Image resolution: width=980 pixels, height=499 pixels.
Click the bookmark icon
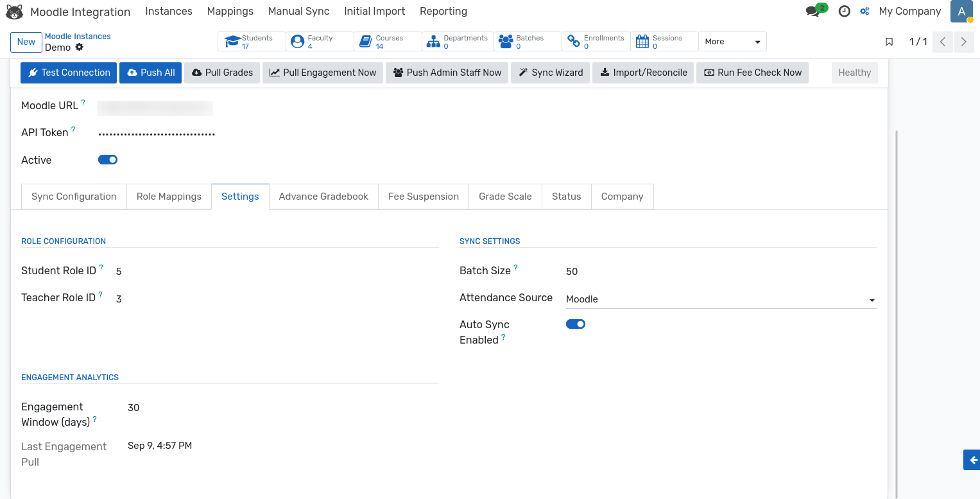(889, 42)
